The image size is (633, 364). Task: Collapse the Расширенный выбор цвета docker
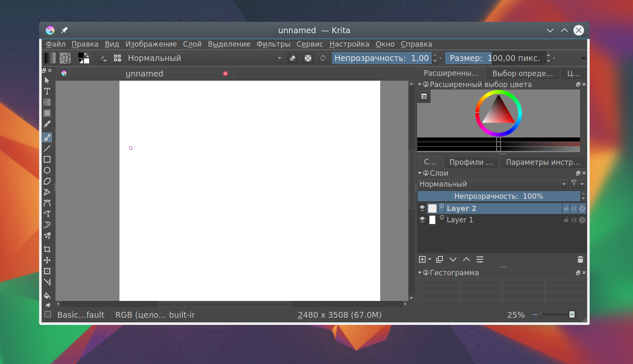coord(420,84)
